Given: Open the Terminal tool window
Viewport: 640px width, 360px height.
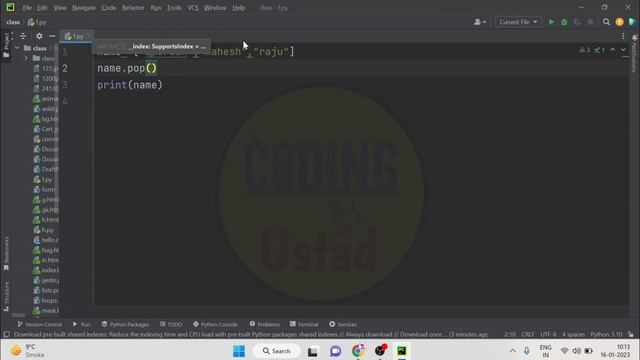Looking at the screenshot, I should coord(304,324).
